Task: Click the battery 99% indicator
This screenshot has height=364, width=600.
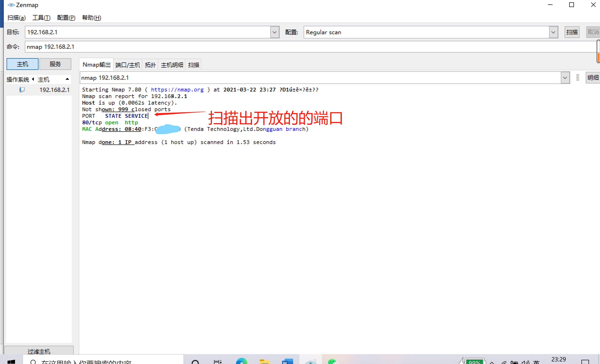Action: point(474,362)
